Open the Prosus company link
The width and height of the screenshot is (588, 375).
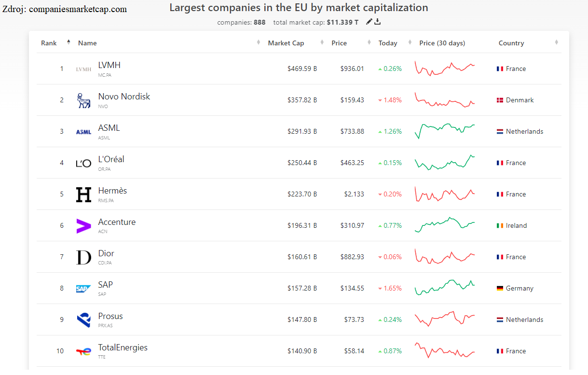pyautogui.click(x=110, y=316)
